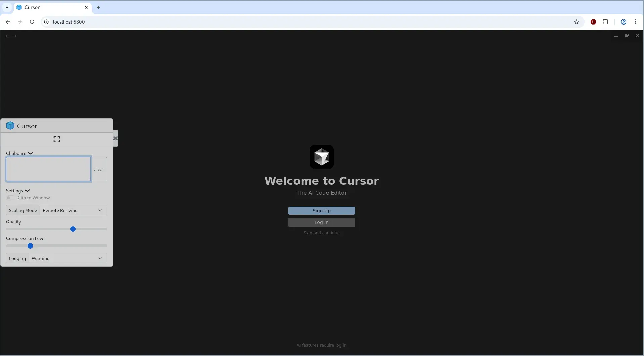Viewport: 644px width, 356px height.
Task: Click 'AI features require log in' text
Action: [x=322, y=345]
